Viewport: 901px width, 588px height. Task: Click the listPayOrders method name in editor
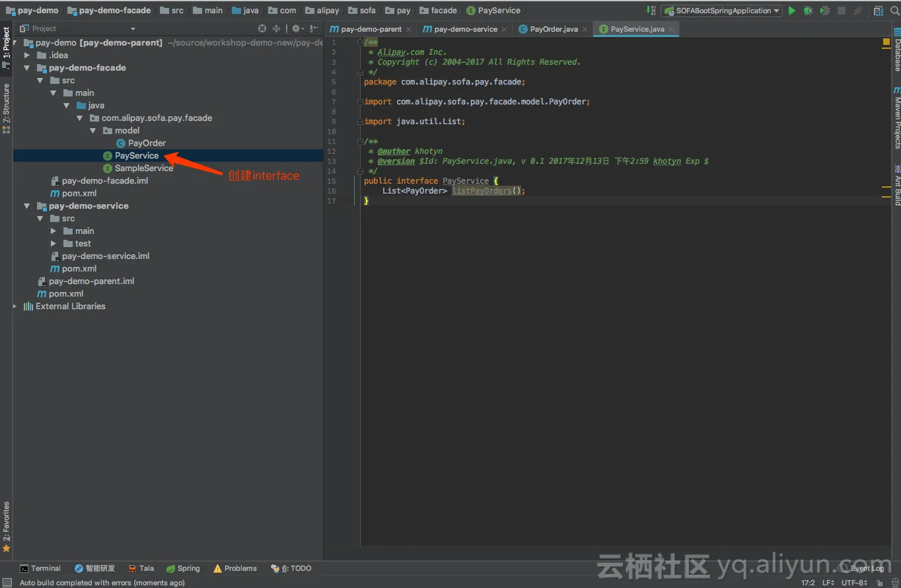[x=482, y=191]
